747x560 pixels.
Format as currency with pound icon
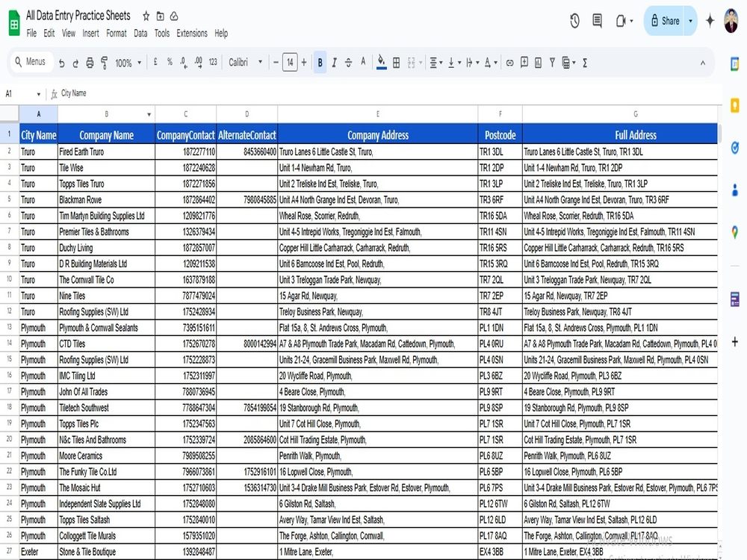[155, 62]
